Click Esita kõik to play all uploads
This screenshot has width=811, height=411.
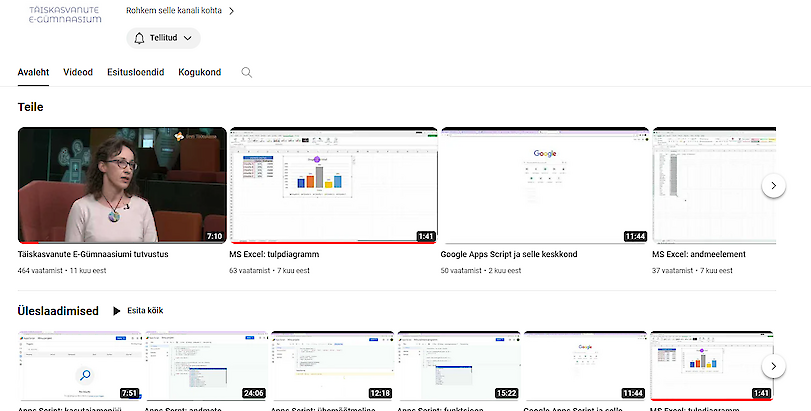point(144,311)
